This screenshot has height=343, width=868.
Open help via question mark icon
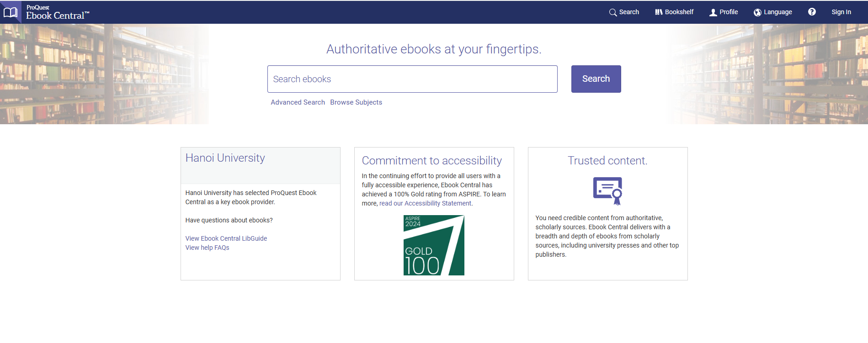point(812,12)
